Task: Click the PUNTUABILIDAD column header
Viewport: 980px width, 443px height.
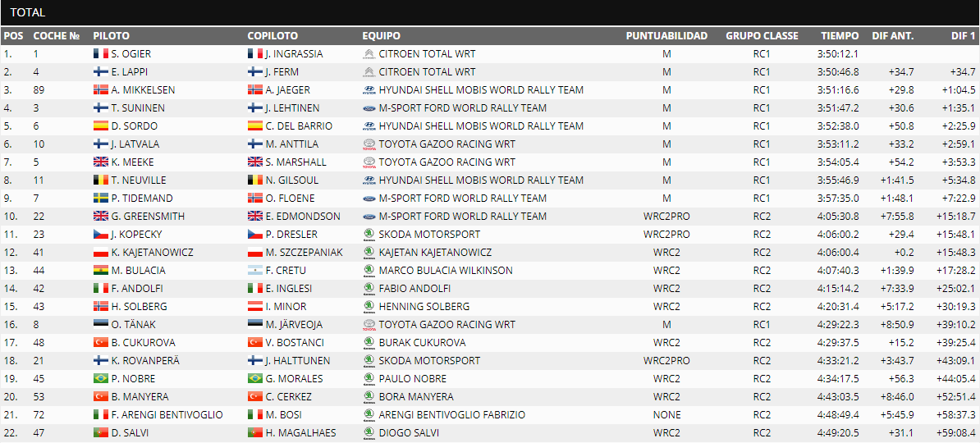Action: click(666, 36)
